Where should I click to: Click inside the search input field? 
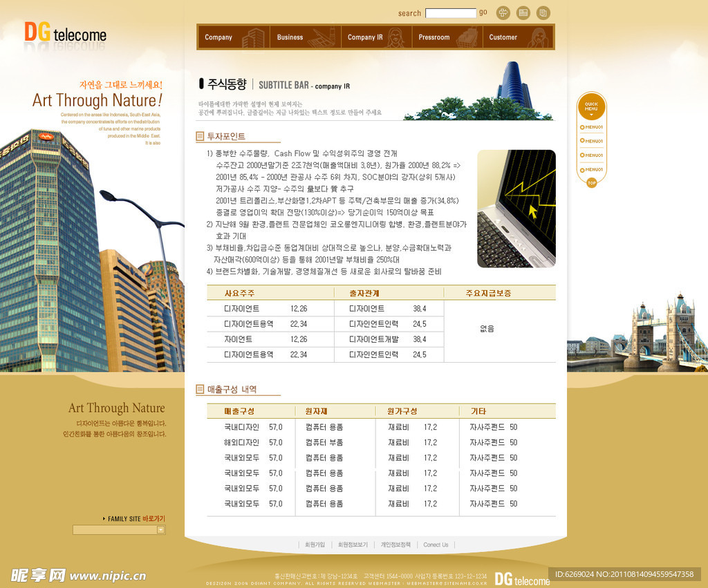point(450,13)
